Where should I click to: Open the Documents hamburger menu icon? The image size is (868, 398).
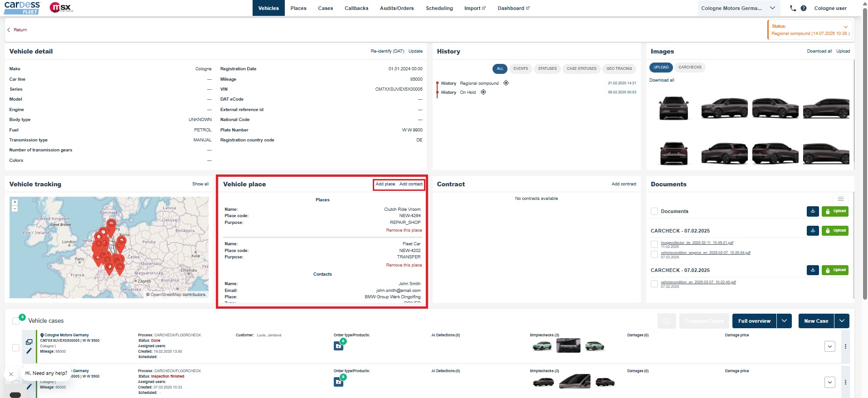[840, 199]
